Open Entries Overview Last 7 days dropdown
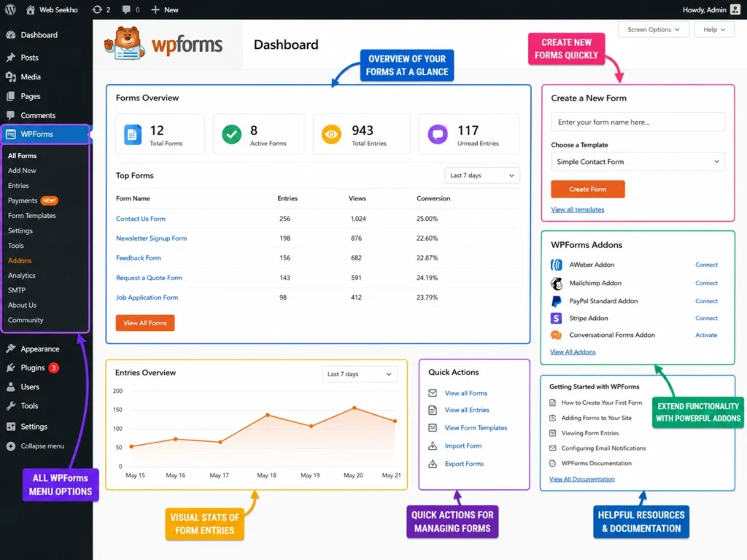The width and height of the screenshot is (747, 560). point(359,374)
